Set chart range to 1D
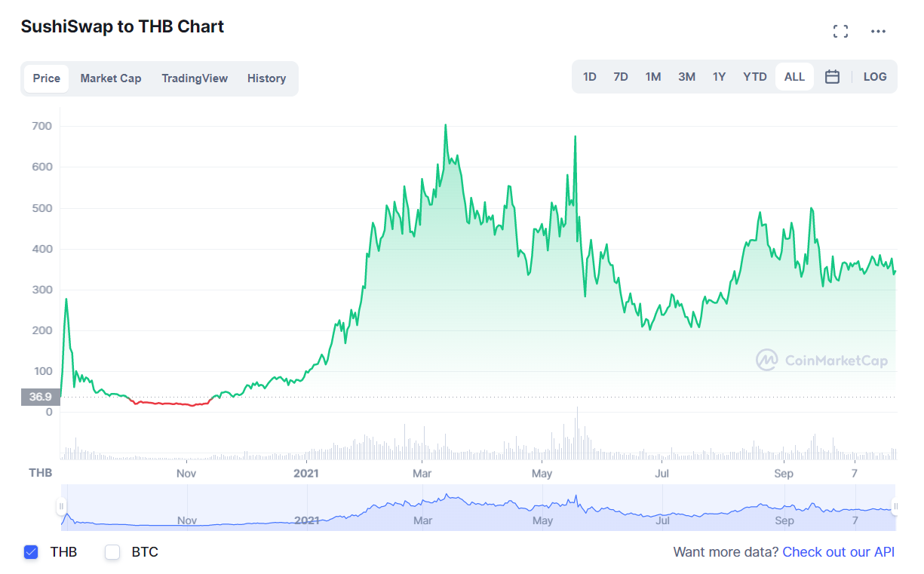The image size is (924, 574). (590, 76)
